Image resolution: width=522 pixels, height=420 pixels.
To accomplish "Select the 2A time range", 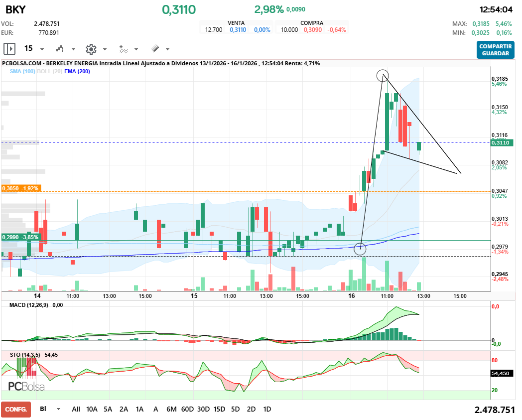I will click(x=124, y=409).
